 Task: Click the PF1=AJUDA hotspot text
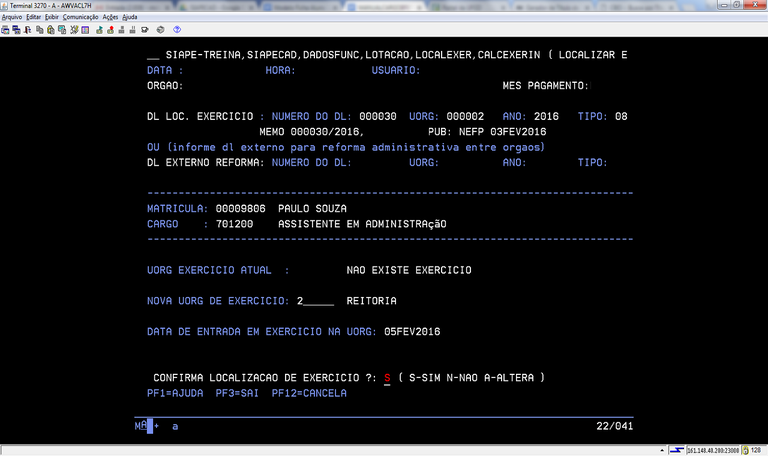pos(174,393)
